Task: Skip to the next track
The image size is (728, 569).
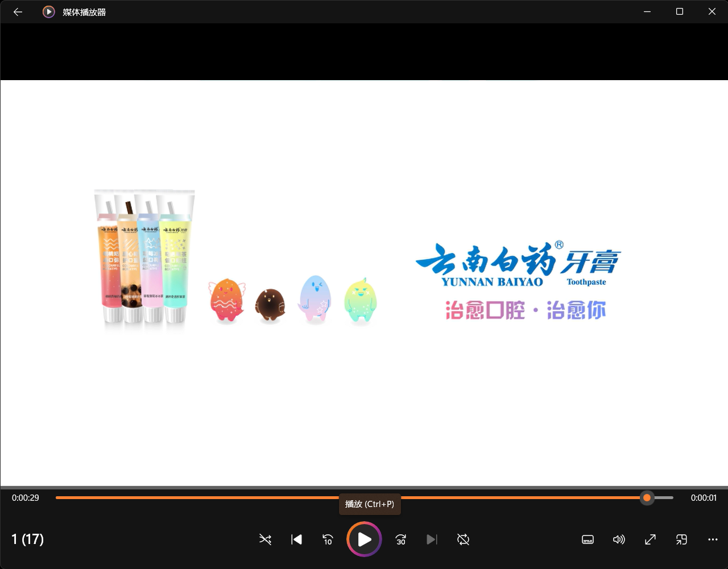Action: 432,539
